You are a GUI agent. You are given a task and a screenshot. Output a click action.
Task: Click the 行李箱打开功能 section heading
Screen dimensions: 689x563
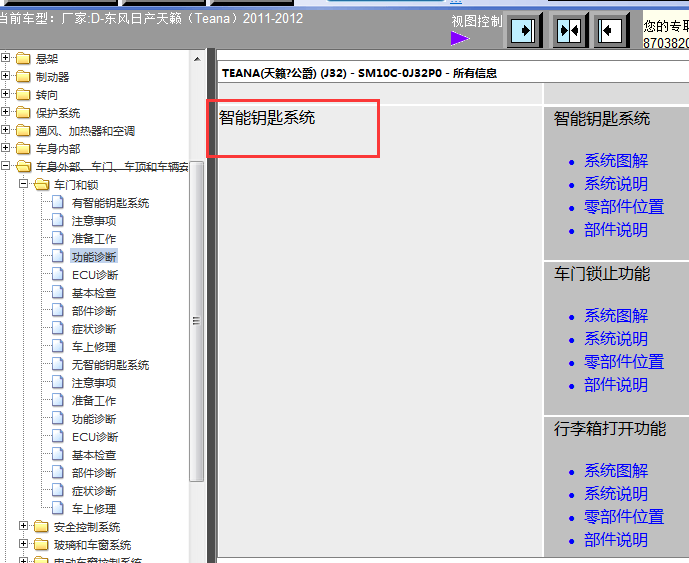click(x=610, y=429)
